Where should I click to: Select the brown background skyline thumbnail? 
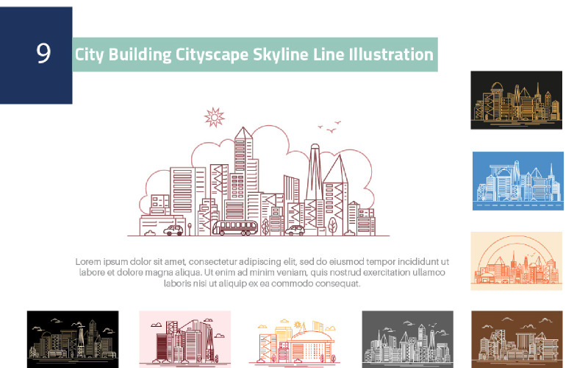click(x=517, y=339)
